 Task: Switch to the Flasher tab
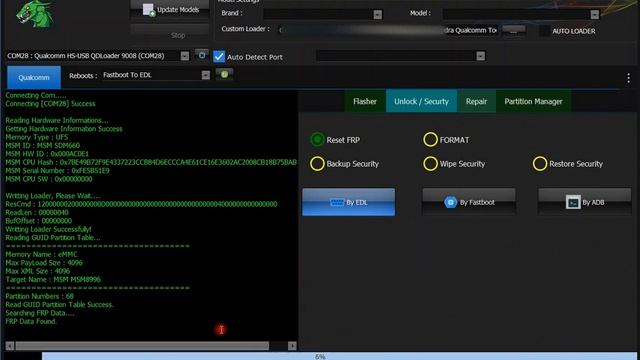point(364,101)
